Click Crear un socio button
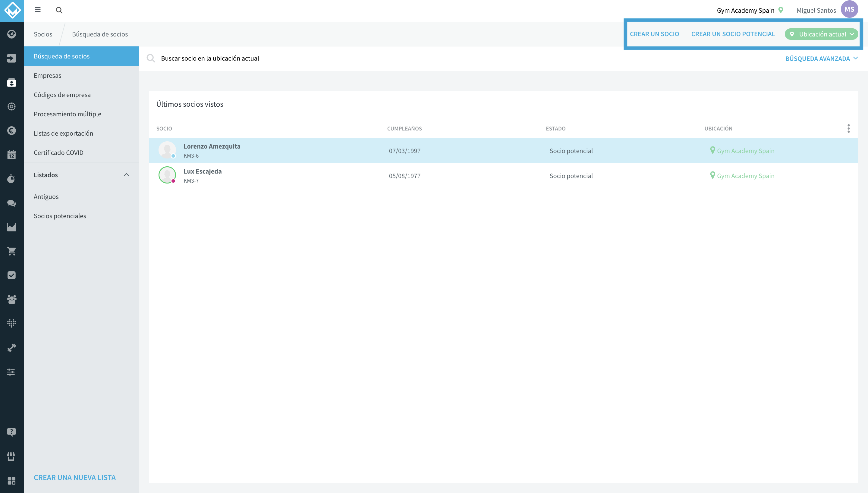The height and width of the screenshot is (493, 868). click(x=654, y=34)
